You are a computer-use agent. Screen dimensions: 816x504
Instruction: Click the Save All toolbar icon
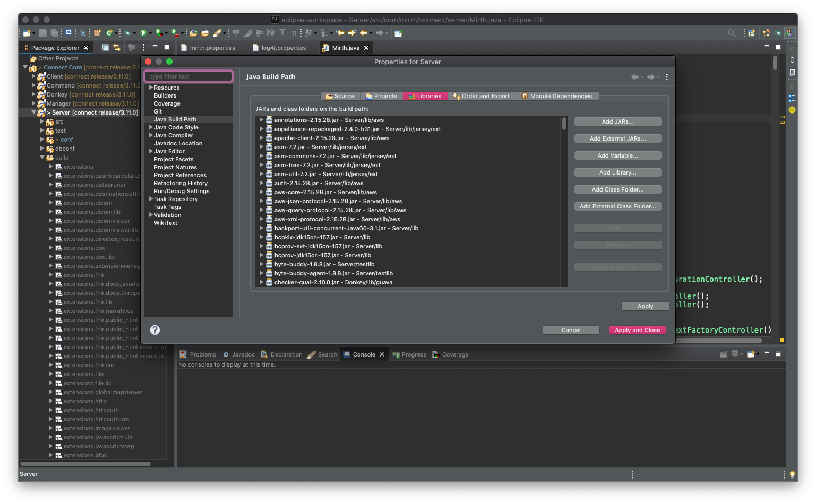[54, 33]
